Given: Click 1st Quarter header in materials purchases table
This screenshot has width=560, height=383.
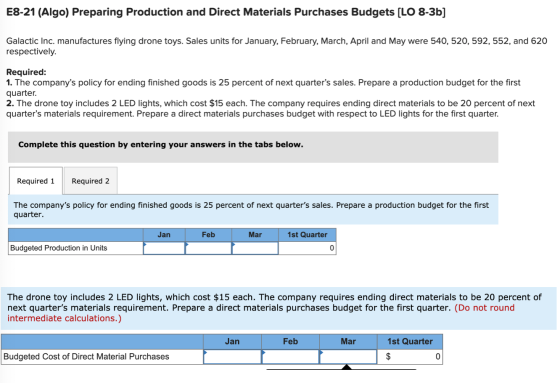Looking at the screenshot, I should [x=410, y=342].
